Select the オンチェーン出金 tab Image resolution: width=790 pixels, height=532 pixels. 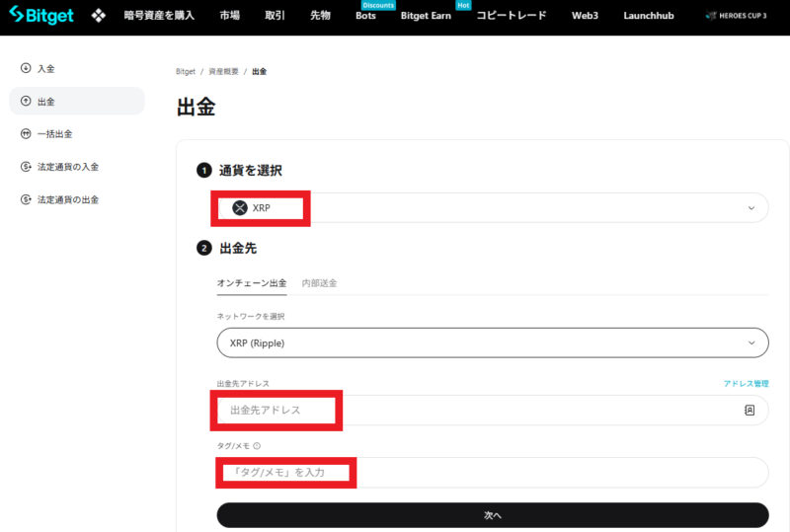[x=252, y=283]
